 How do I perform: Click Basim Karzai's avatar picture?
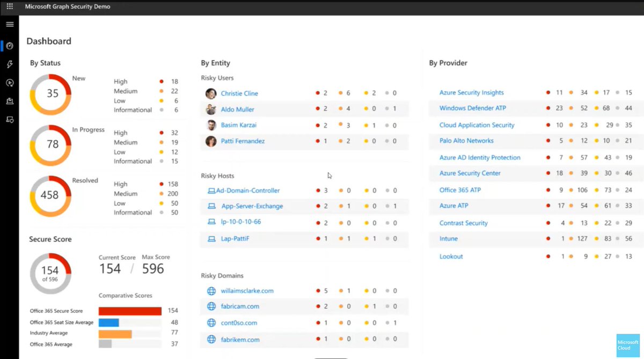click(x=211, y=125)
